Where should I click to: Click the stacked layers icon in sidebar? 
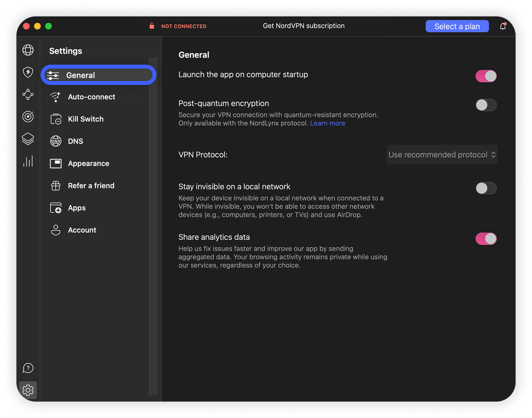28,139
